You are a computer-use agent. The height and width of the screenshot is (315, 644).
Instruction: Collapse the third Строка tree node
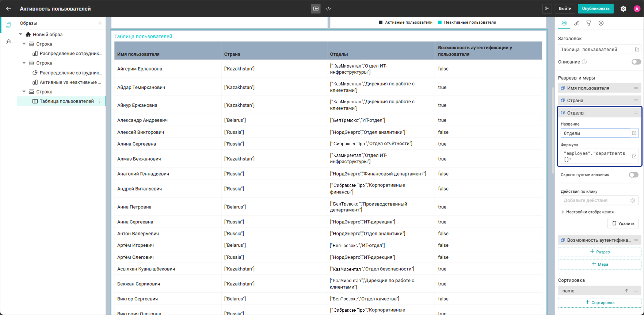[x=24, y=92]
